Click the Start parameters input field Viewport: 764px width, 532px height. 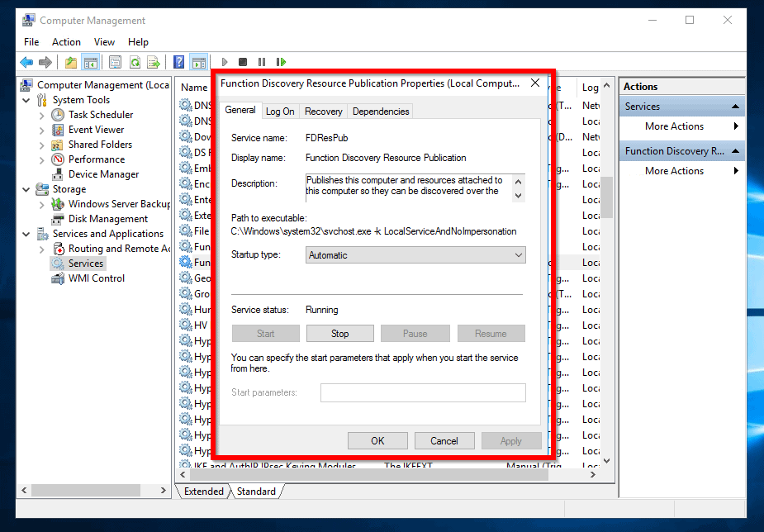point(423,392)
